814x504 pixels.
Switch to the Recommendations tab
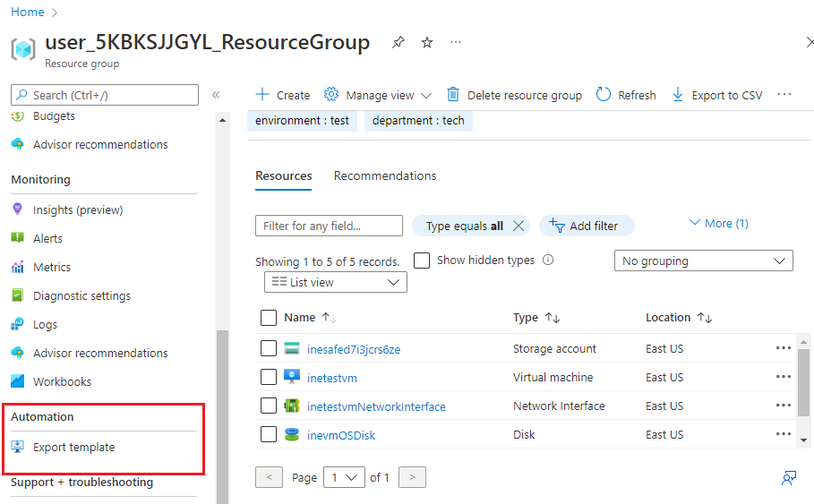pos(385,175)
